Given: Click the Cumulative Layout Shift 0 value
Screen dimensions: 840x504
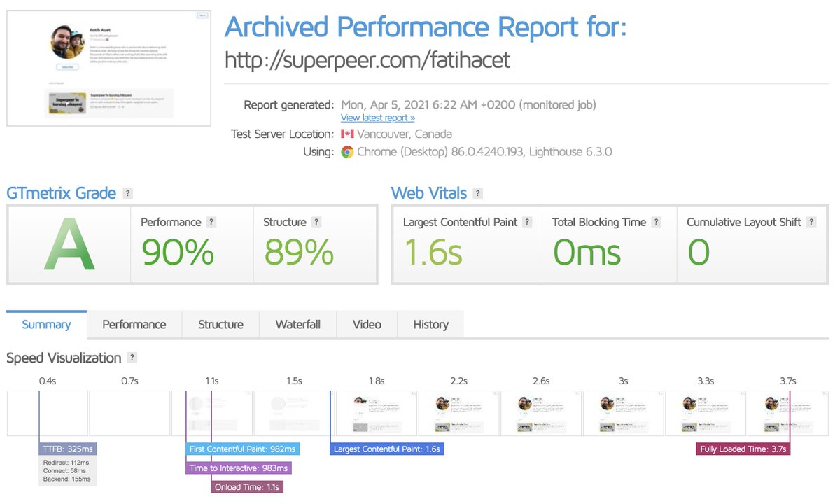Looking at the screenshot, I should coord(699,252).
